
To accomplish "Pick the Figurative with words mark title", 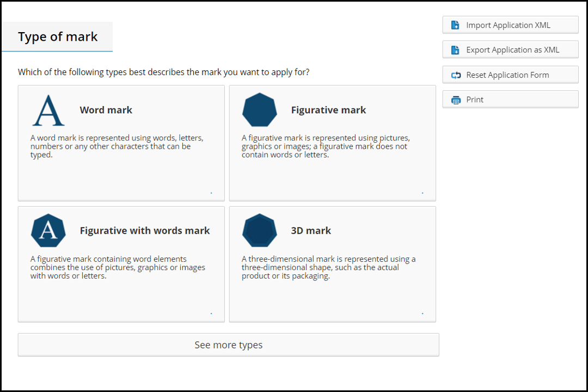I will pyautogui.click(x=145, y=231).
